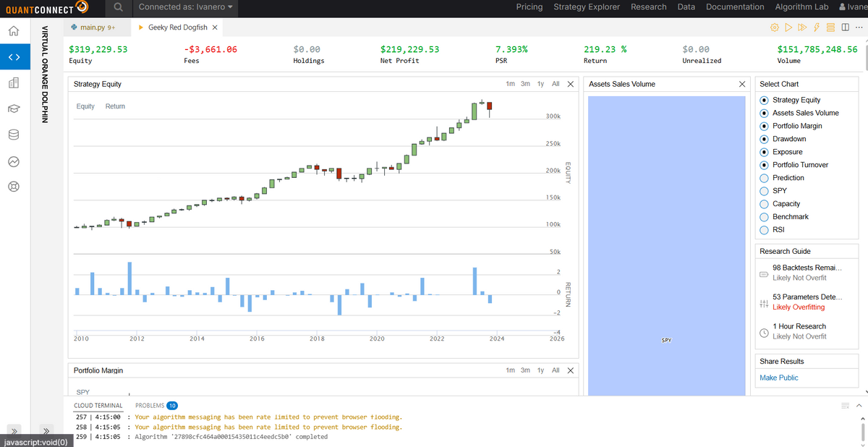
Task: Open the Strategy Explorer menu
Action: click(587, 7)
